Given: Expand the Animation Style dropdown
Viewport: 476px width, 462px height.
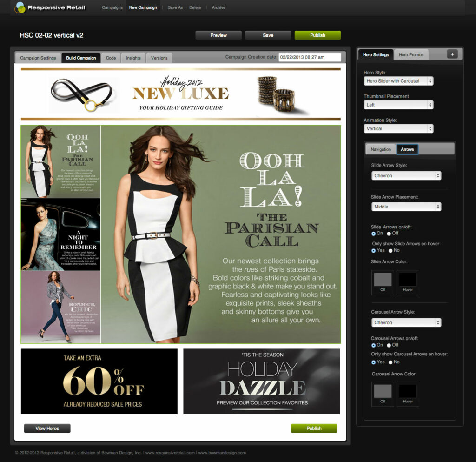Looking at the screenshot, I should [398, 128].
